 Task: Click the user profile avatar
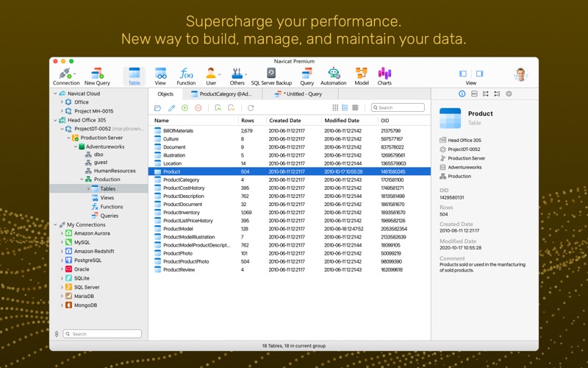[x=520, y=74]
